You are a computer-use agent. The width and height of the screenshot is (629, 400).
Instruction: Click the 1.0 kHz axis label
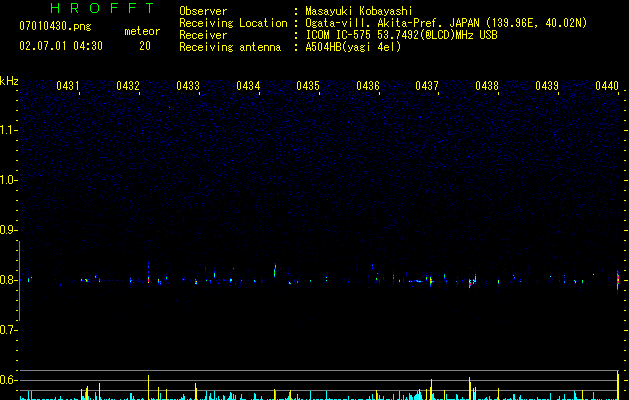click(x=7, y=180)
